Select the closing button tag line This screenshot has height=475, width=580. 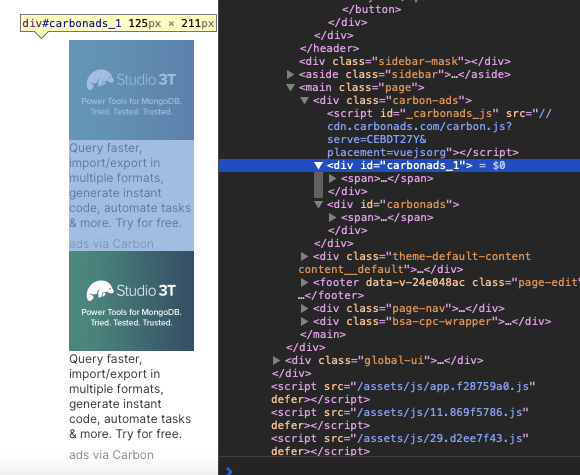[x=371, y=9]
